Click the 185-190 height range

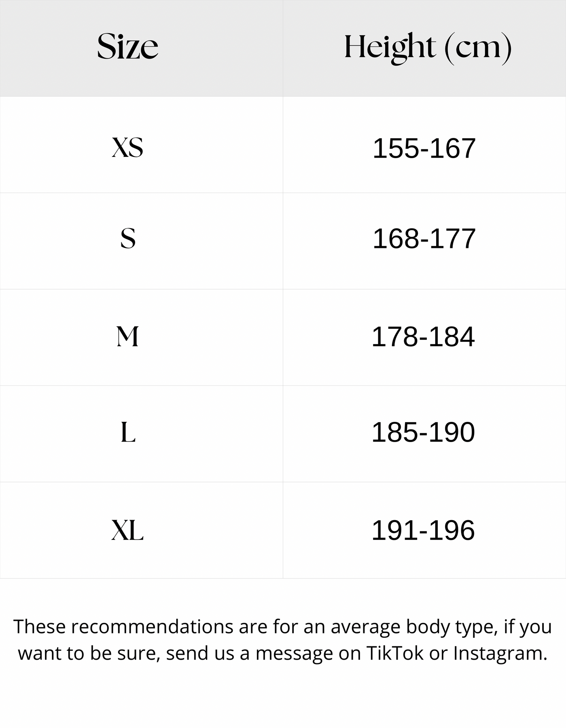423,432
